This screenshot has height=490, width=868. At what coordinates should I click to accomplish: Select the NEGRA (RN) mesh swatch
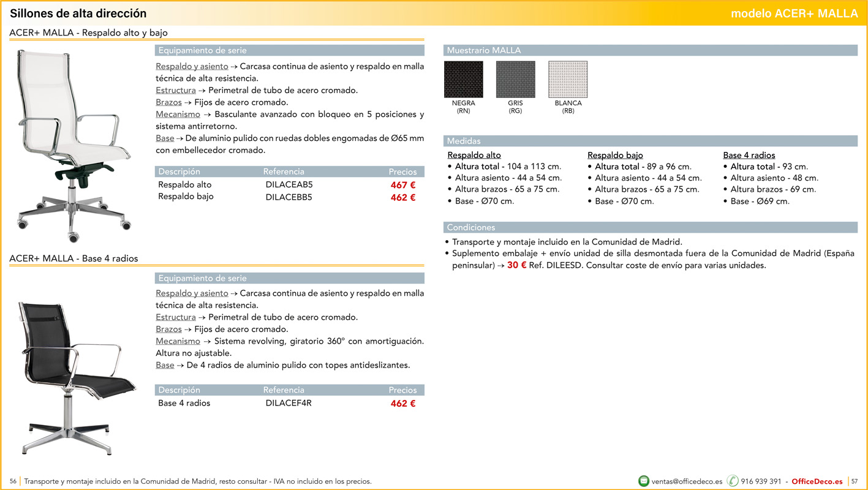pos(463,80)
